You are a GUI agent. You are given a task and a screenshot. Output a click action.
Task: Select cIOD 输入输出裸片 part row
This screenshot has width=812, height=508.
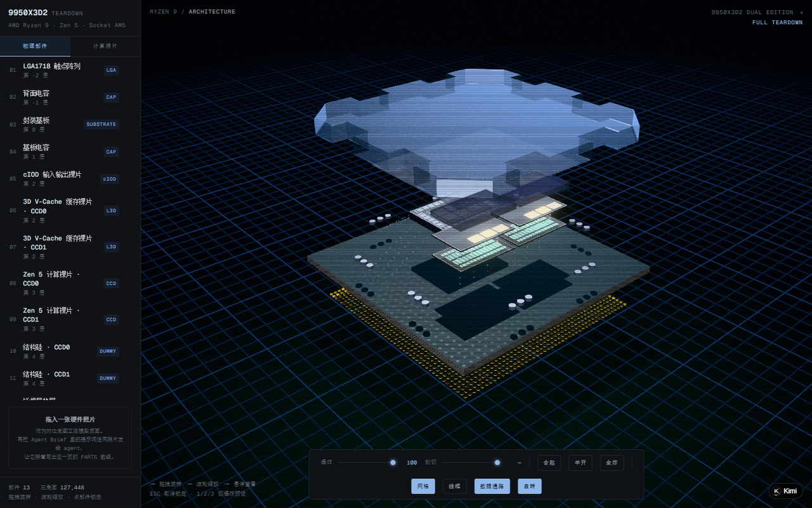[x=70, y=178]
